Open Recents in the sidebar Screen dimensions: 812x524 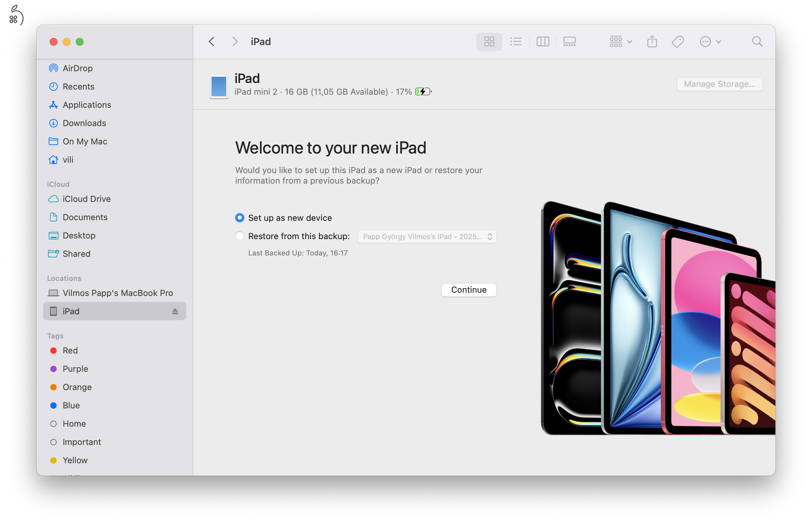(x=115, y=87)
